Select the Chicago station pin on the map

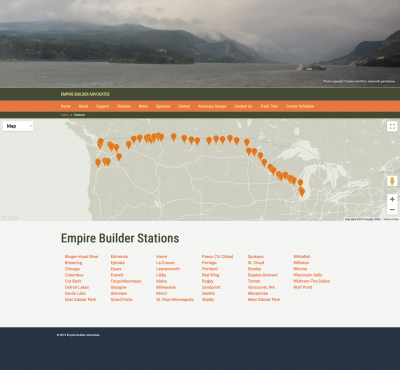pyautogui.click(x=302, y=192)
